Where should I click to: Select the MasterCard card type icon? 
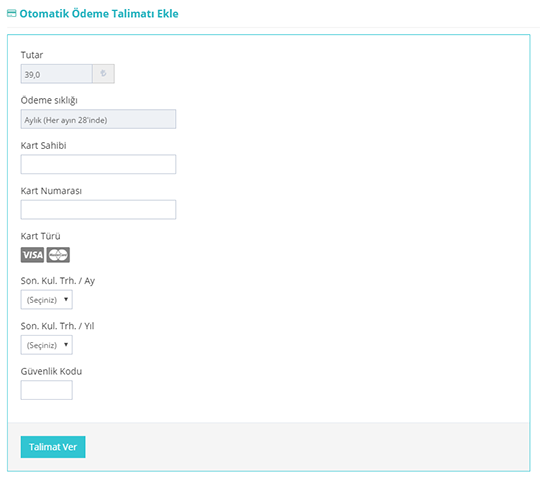pos(58,255)
